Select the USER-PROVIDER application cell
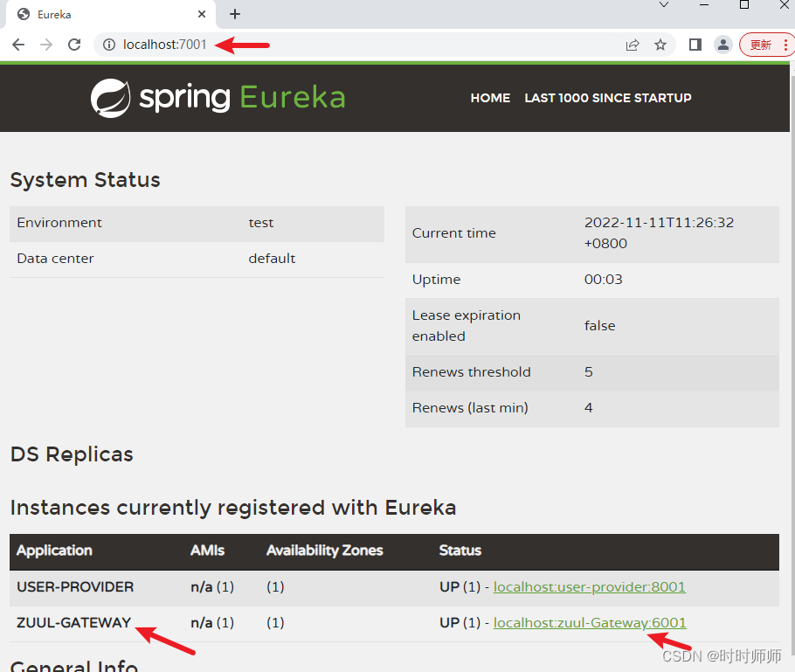795x672 pixels. (x=75, y=586)
